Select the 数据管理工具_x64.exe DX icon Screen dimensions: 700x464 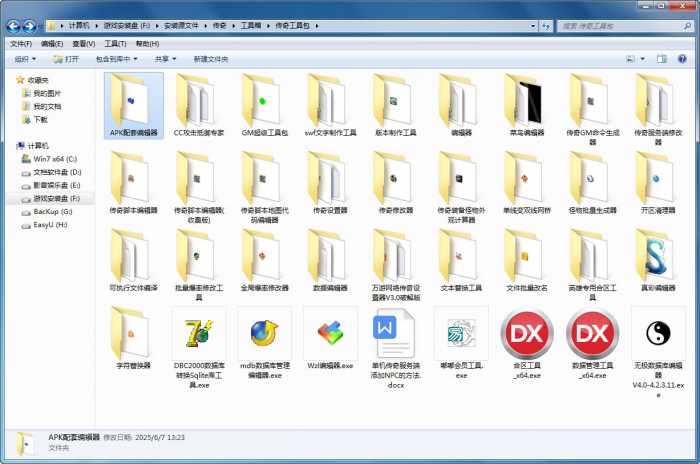coord(592,343)
